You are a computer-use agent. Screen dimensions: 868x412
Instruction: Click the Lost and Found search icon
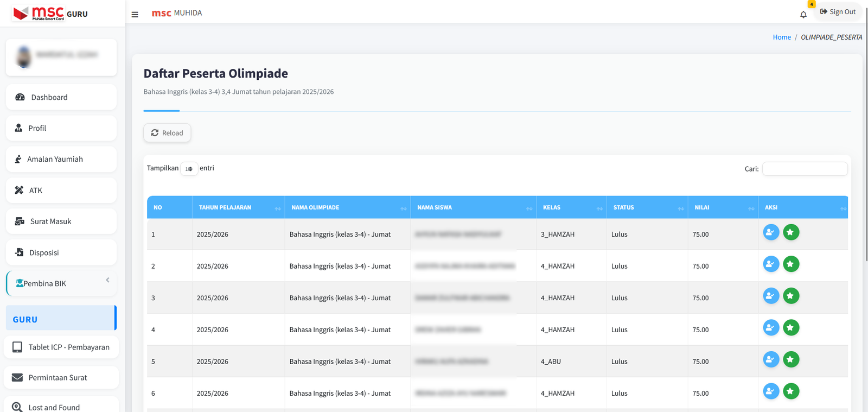point(17,407)
